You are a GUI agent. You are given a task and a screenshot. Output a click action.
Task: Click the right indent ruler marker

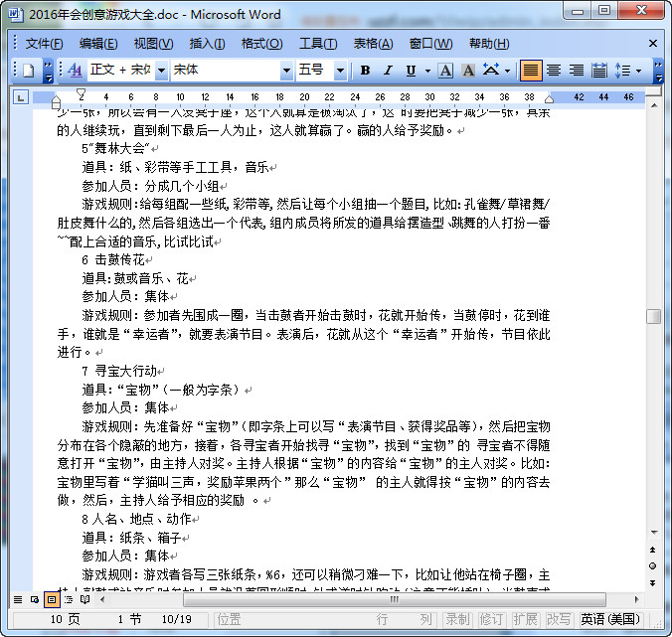tap(549, 99)
